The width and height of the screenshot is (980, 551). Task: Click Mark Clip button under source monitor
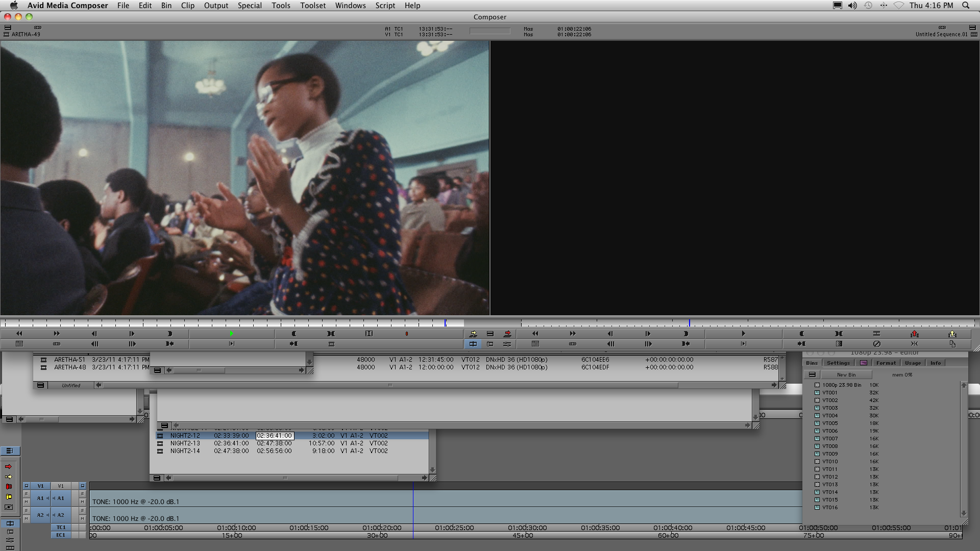coord(331,334)
